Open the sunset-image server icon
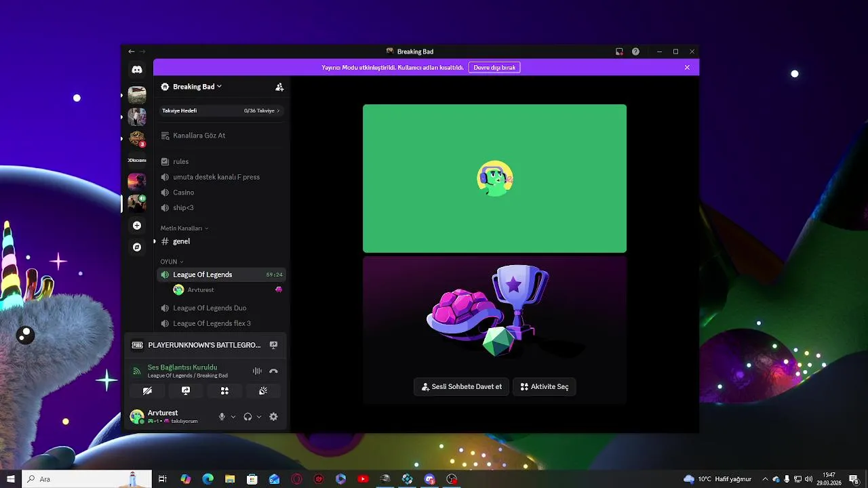 point(137,182)
